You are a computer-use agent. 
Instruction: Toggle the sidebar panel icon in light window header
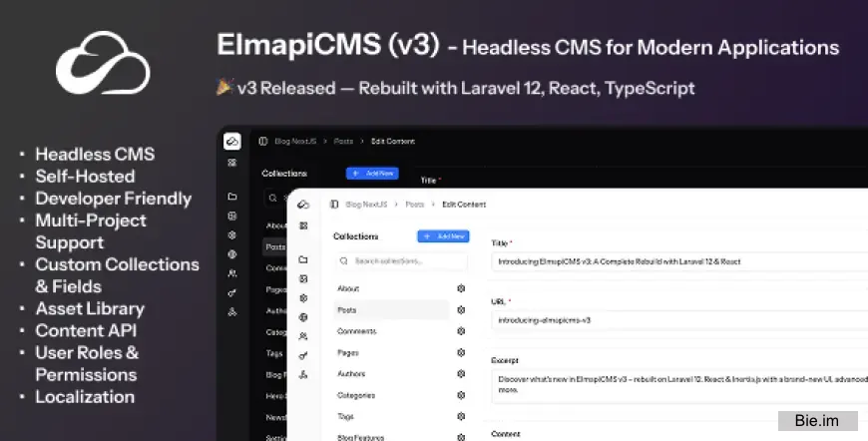pos(334,205)
